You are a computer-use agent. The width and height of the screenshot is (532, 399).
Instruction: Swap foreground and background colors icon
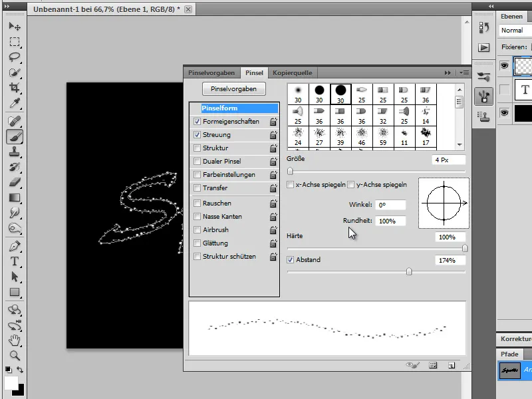(20, 370)
